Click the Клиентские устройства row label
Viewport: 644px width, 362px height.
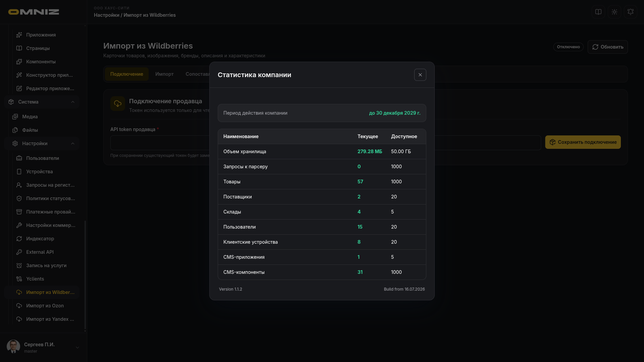tap(250, 242)
